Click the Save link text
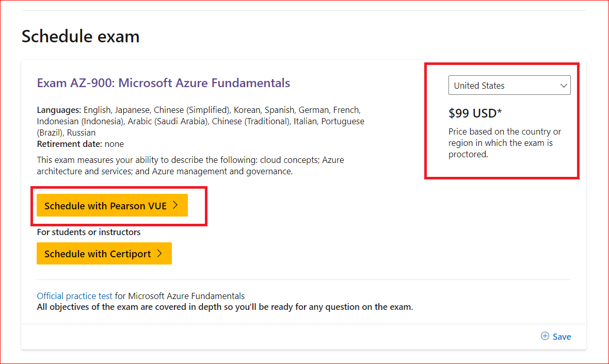This screenshot has height=364, width=609. pos(562,337)
